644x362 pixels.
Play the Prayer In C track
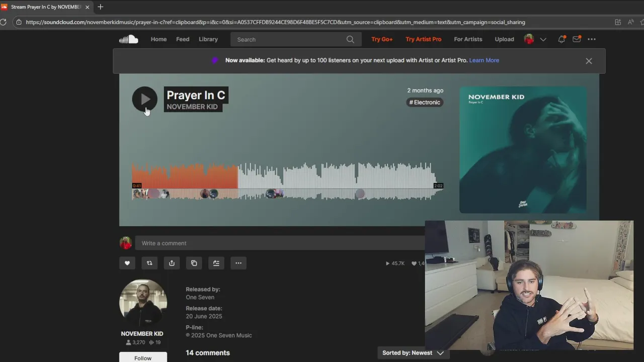click(x=144, y=99)
